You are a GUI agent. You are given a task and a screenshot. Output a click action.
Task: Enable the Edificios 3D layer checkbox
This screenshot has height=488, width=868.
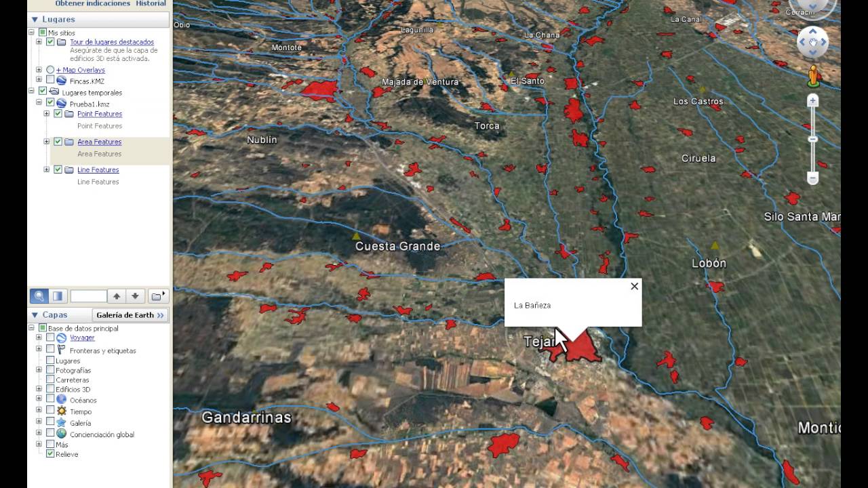(51, 389)
